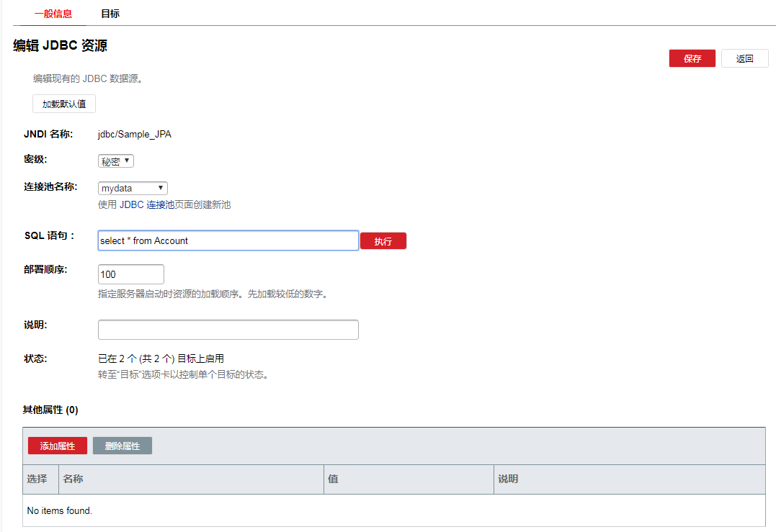The height and width of the screenshot is (532, 776).
Task: Run the SQL with the 执行 button
Action: coord(383,241)
